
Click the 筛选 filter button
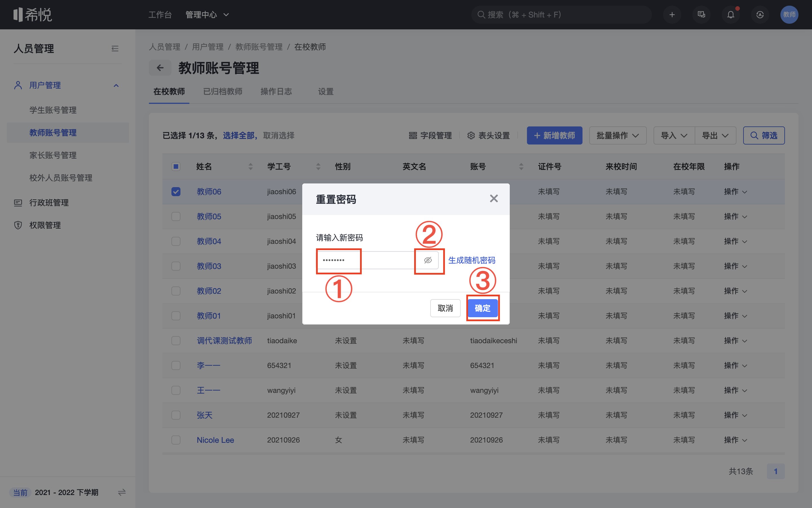(764, 135)
